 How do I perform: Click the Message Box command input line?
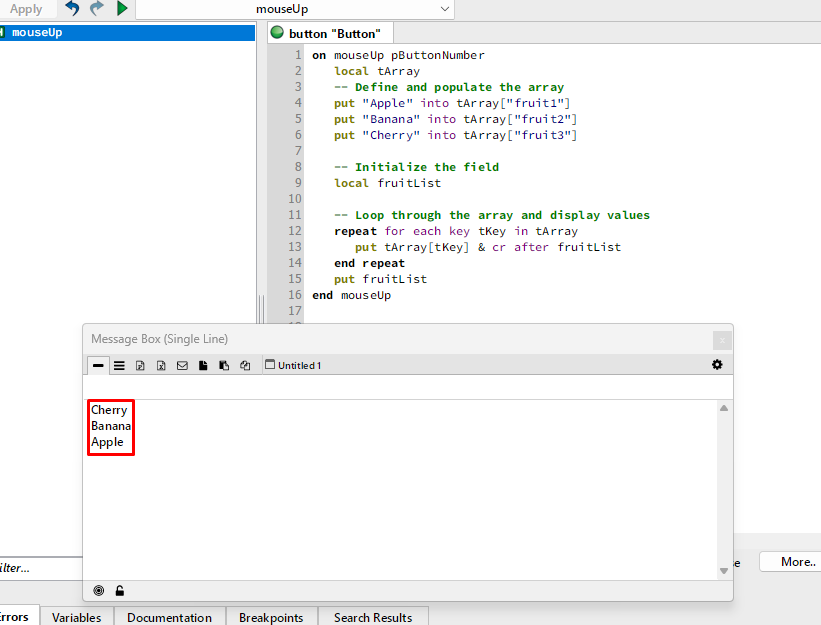(400, 387)
